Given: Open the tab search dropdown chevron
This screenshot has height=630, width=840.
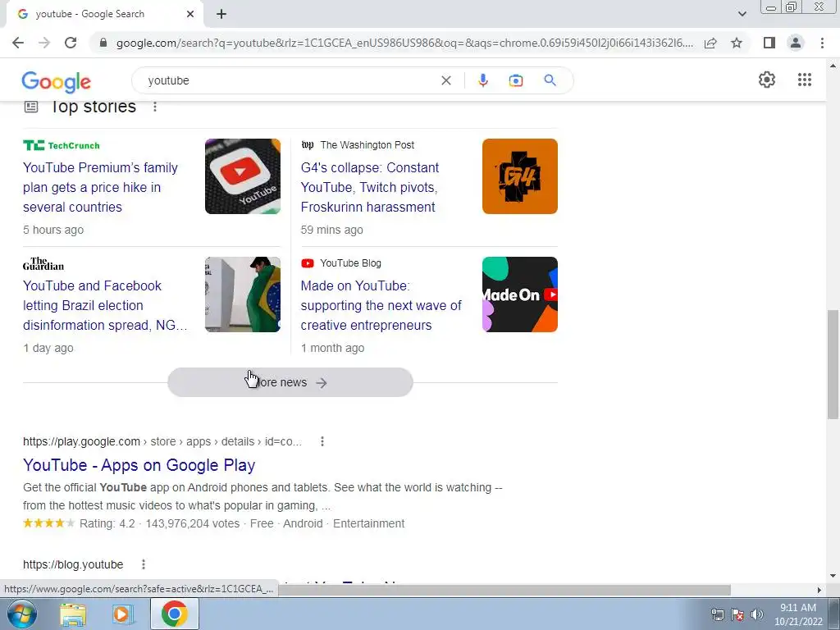Looking at the screenshot, I should click(x=742, y=14).
